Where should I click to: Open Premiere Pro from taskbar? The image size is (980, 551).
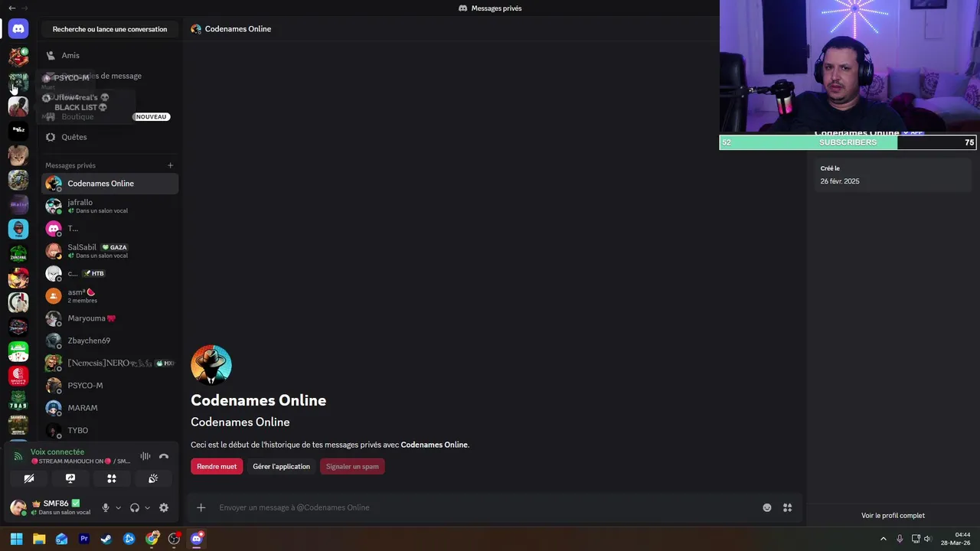tap(84, 539)
